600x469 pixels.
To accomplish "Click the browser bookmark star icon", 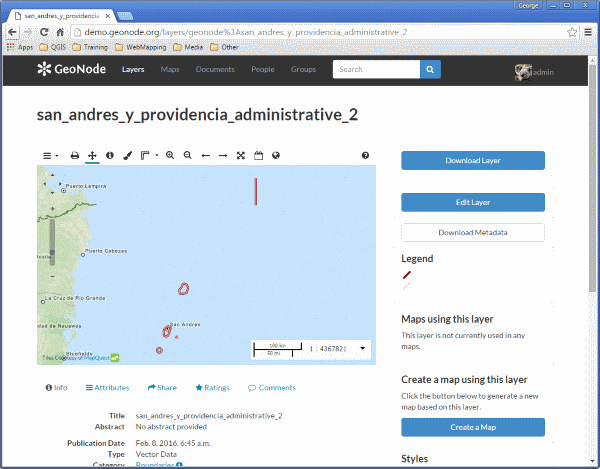I will tap(572, 32).
